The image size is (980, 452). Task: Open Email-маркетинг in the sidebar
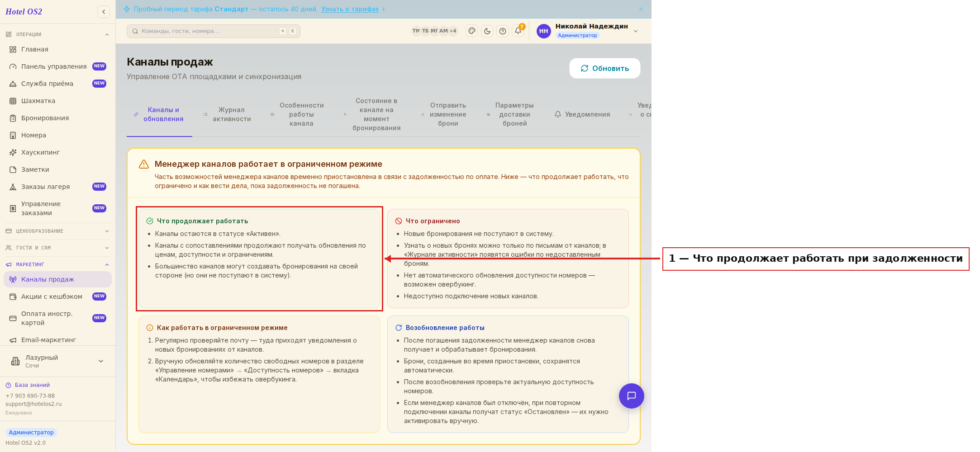(57, 340)
